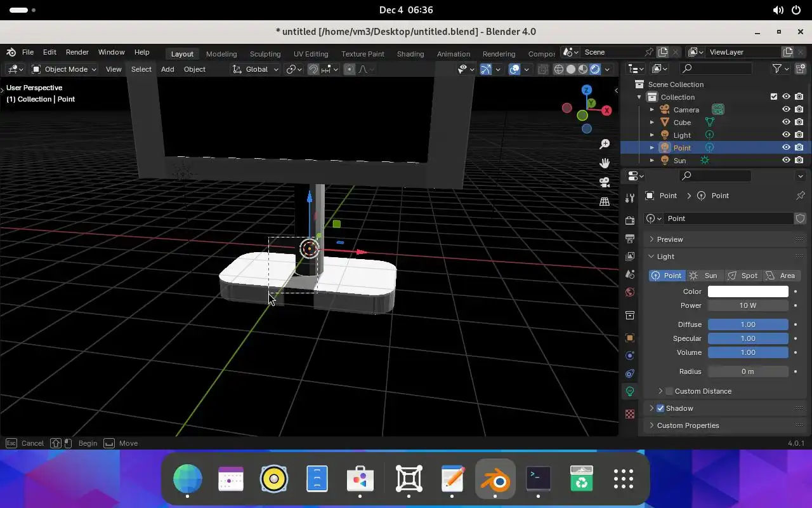Click the Blender logo menu icon
812x508 pixels.
click(x=11, y=52)
